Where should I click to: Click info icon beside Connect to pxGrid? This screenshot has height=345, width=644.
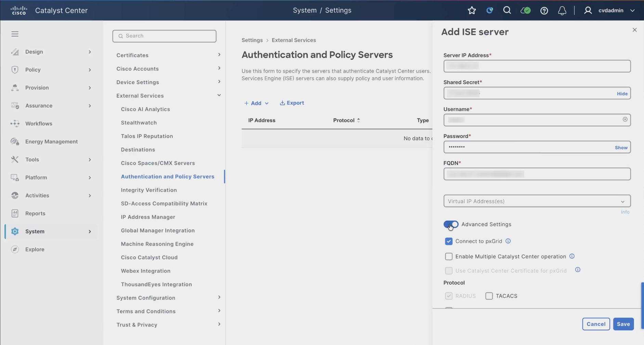tap(508, 241)
